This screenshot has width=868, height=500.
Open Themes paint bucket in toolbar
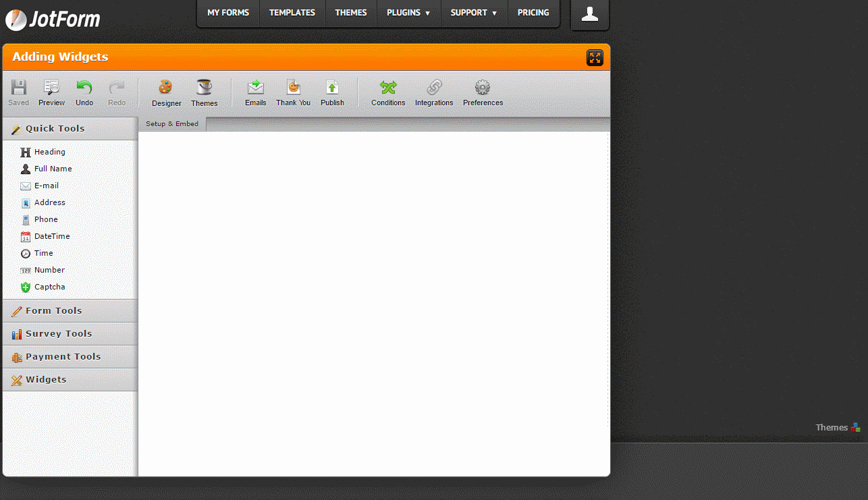click(x=204, y=93)
